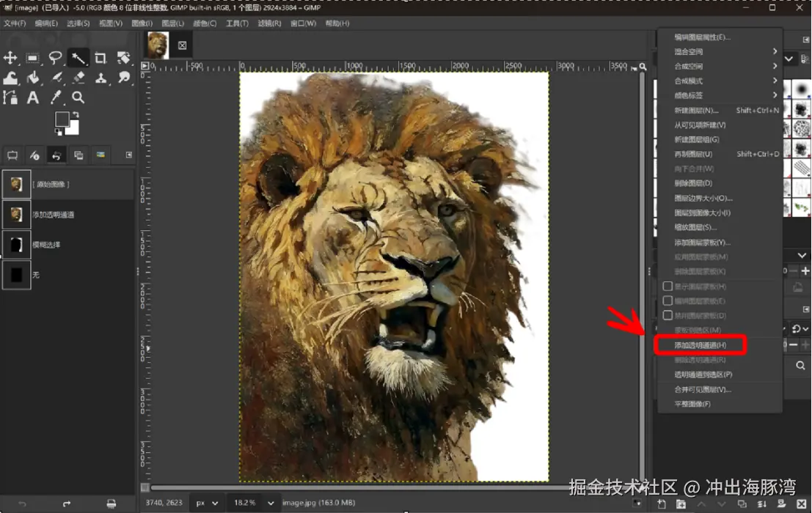Close the lion image tab

point(183,45)
